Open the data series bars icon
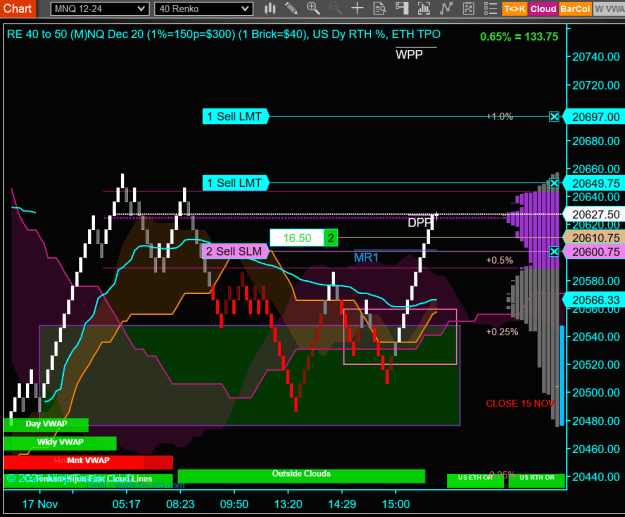The width and height of the screenshot is (625, 517). click(424, 8)
